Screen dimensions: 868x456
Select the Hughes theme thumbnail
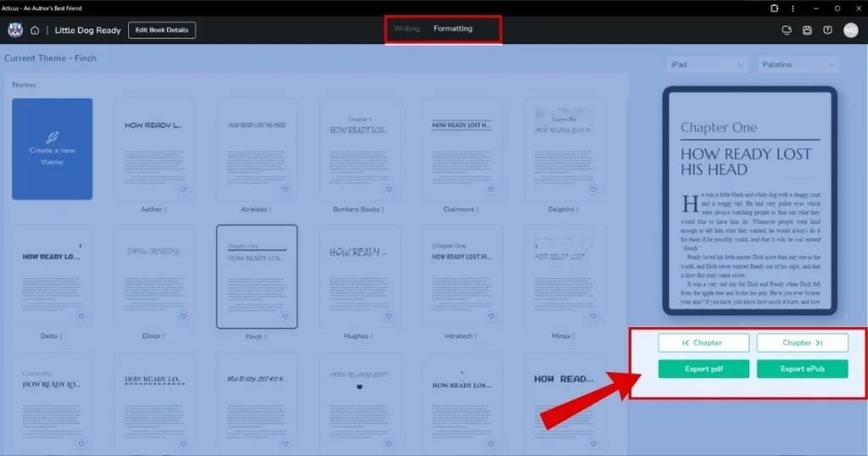point(359,276)
